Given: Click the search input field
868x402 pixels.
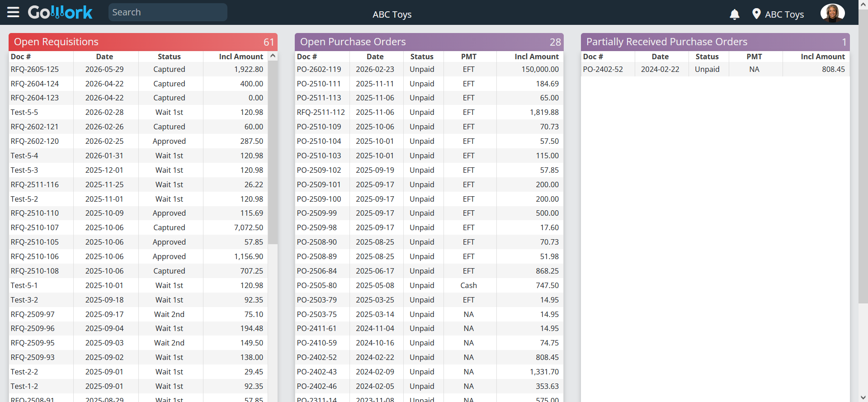Looking at the screenshot, I should [x=168, y=12].
